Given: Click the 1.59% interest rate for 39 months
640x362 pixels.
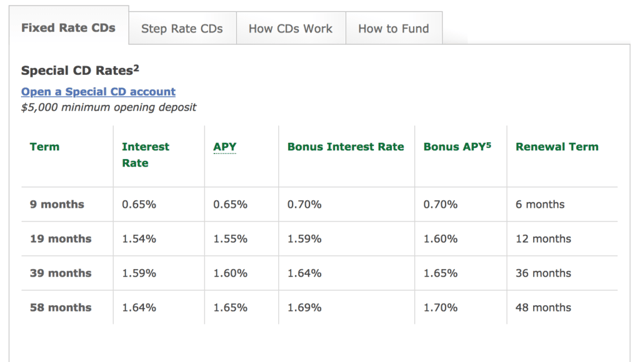Looking at the screenshot, I should click(139, 273).
